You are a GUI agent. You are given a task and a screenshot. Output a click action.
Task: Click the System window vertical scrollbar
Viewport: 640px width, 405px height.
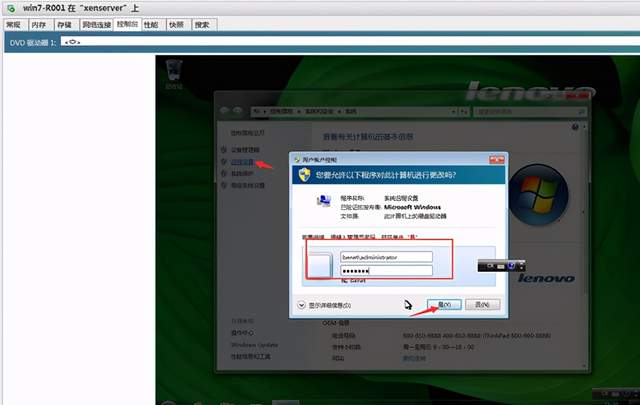click(585, 245)
